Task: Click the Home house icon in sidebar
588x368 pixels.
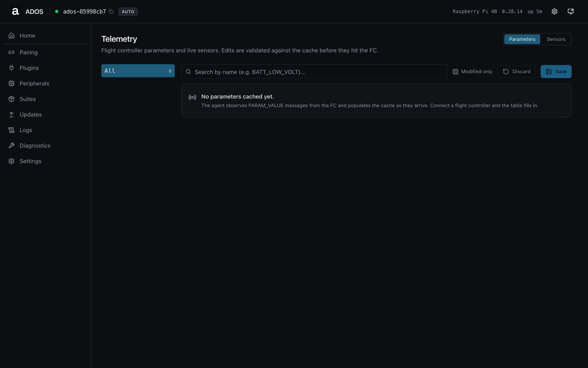Action: pos(11,36)
